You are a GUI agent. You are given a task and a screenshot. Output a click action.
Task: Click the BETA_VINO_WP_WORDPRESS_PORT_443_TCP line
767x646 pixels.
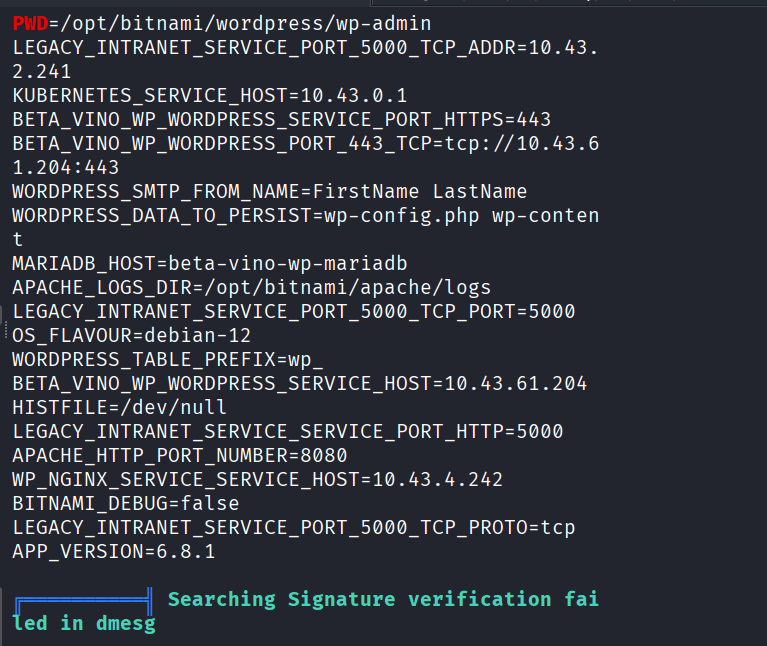click(305, 144)
